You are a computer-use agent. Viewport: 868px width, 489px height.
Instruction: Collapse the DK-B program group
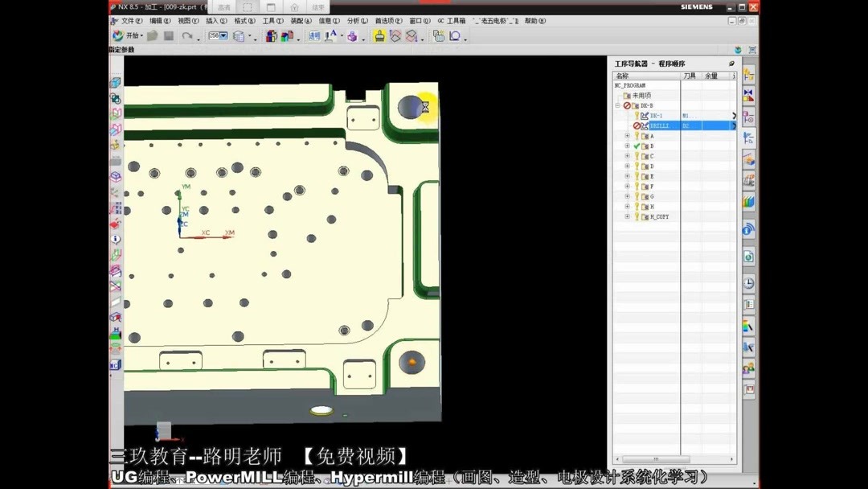coord(617,105)
